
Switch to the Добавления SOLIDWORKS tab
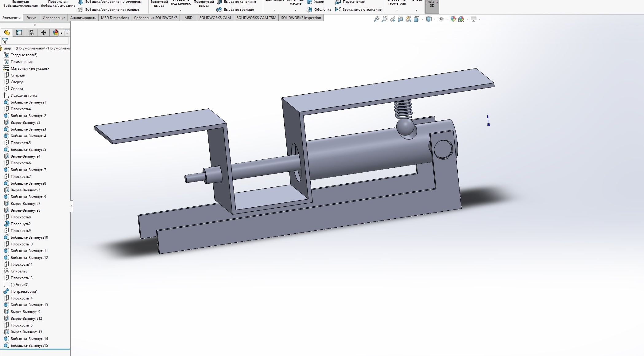pyautogui.click(x=156, y=18)
